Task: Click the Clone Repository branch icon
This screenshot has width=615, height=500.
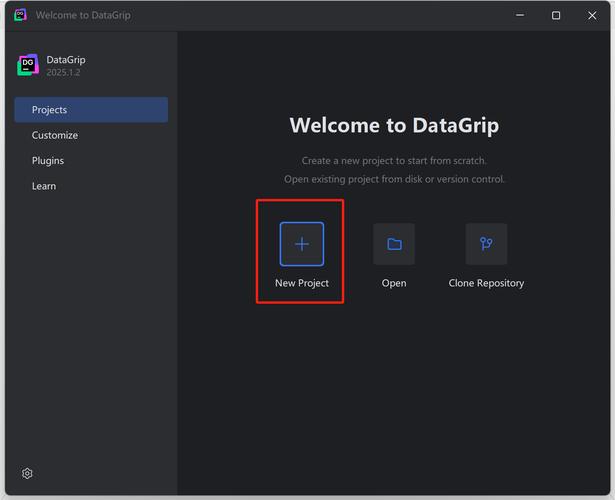Action: [x=486, y=244]
